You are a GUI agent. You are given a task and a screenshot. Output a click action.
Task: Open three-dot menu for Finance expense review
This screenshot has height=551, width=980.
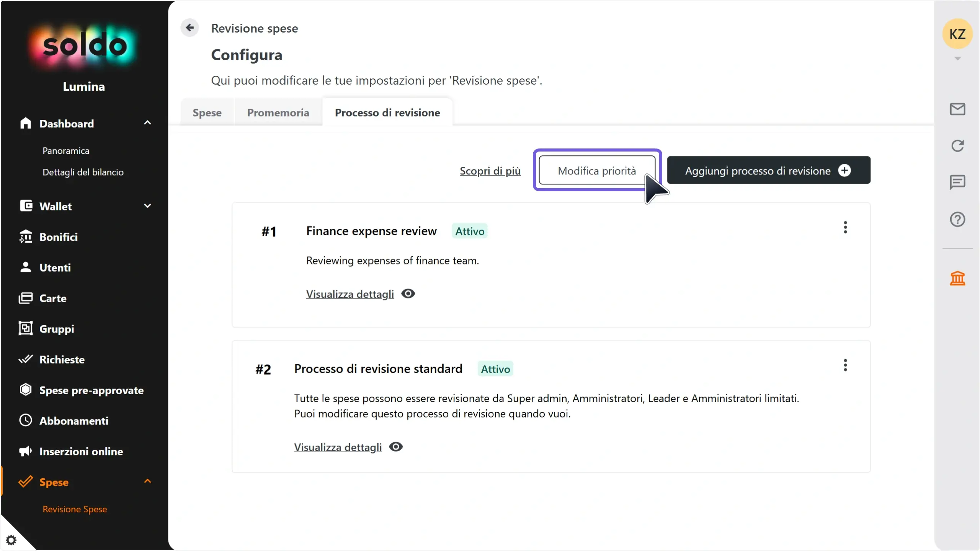845,227
